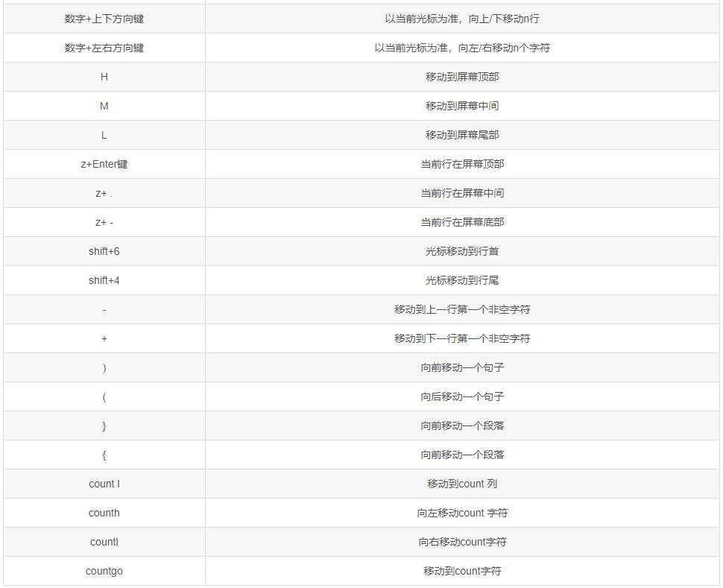Click the 向前移动一个句子 description cell
Viewport: 723px width, 588px height.
coord(464,367)
